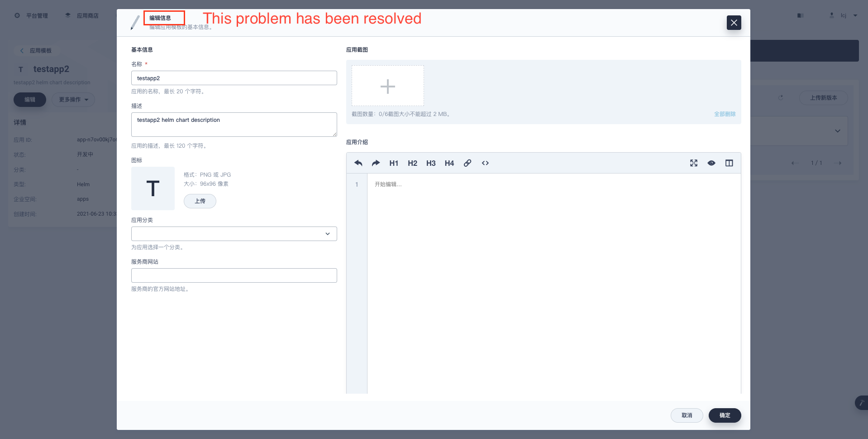
Task: Click the undo icon in the editor toolbar
Action: point(358,163)
